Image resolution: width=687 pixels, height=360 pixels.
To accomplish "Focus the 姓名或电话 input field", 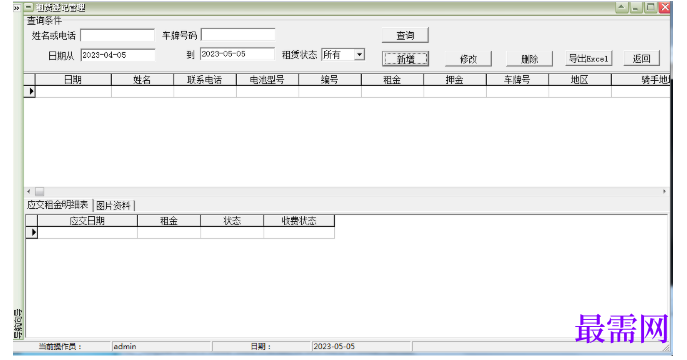I will click(117, 35).
